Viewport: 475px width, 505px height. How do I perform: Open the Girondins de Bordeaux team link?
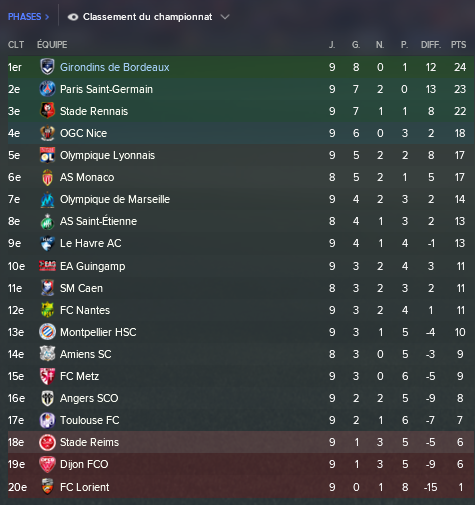pos(115,67)
